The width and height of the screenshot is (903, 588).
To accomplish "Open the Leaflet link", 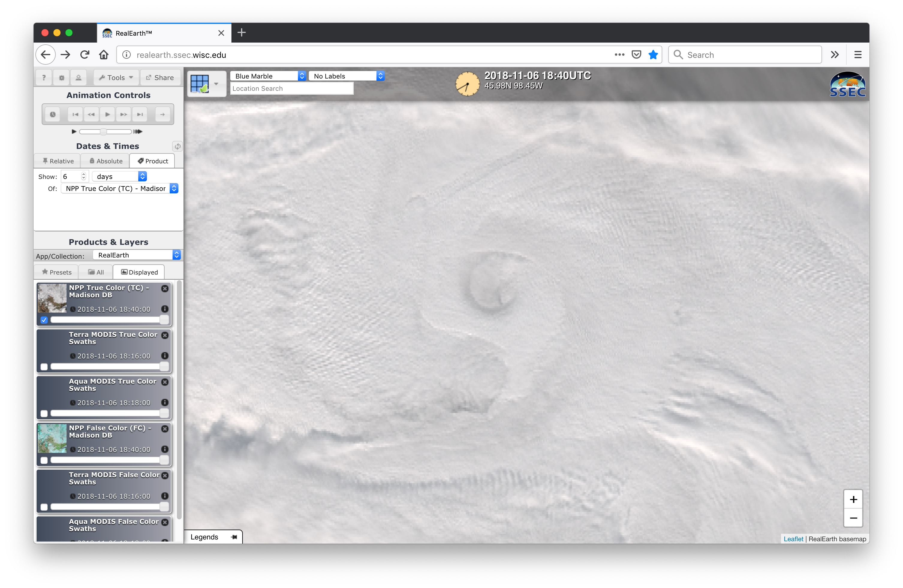I will tap(793, 539).
